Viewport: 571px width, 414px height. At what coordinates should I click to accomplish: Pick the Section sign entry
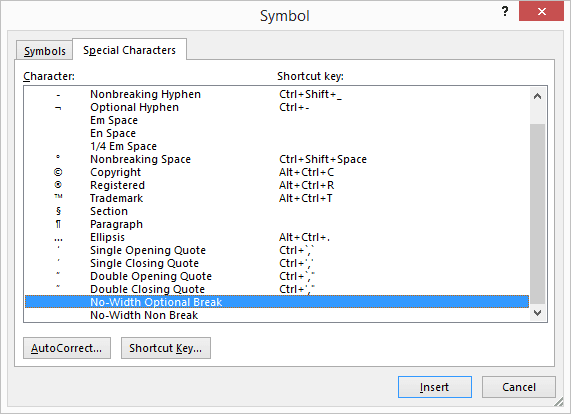point(277,211)
